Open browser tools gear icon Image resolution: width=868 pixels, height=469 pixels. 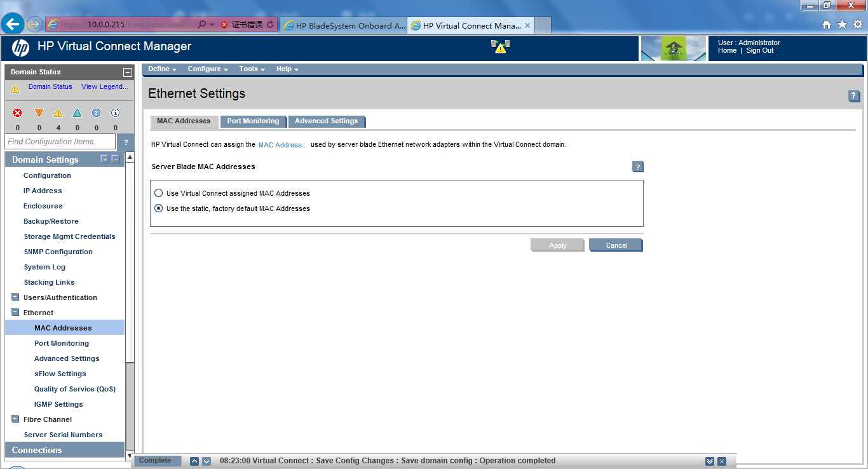(x=857, y=25)
